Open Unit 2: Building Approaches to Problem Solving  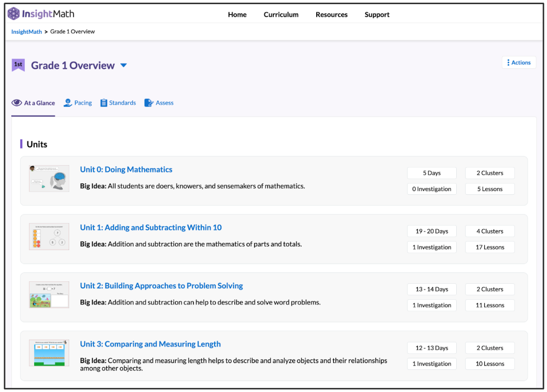pyautogui.click(x=161, y=286)
